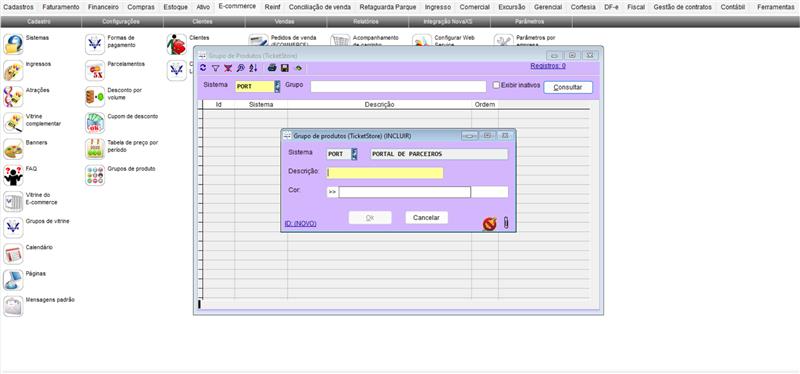This screenshot has height=374, width=800.
Task: Open the Calendário icon
Action: [13, 254]
